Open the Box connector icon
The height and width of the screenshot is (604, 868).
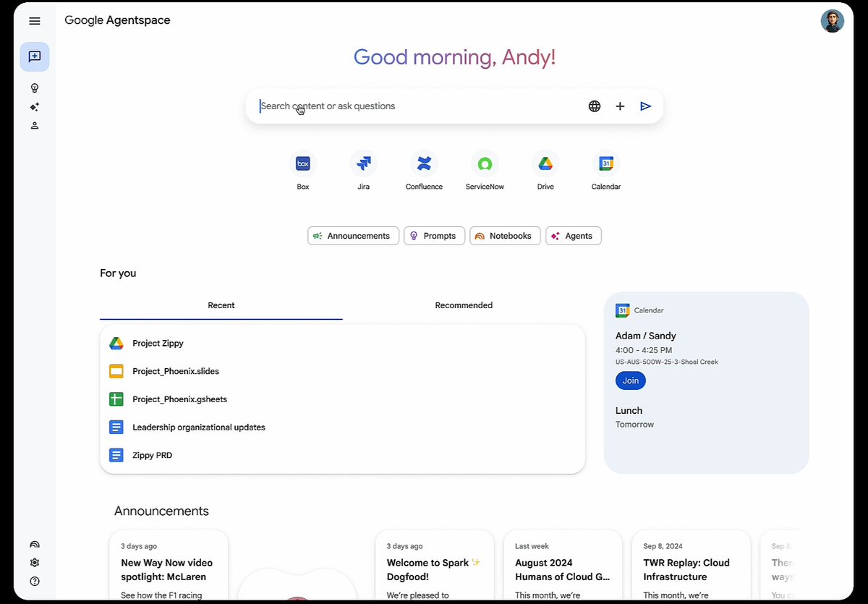[x=303, y=164]
